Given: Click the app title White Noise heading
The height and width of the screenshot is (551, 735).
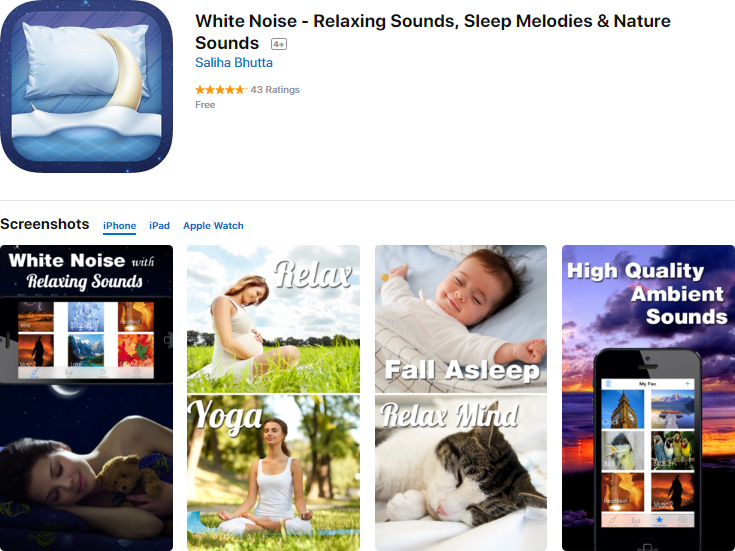Looking at the screenshot, I should pyautogui.click(x=433, y=32).
